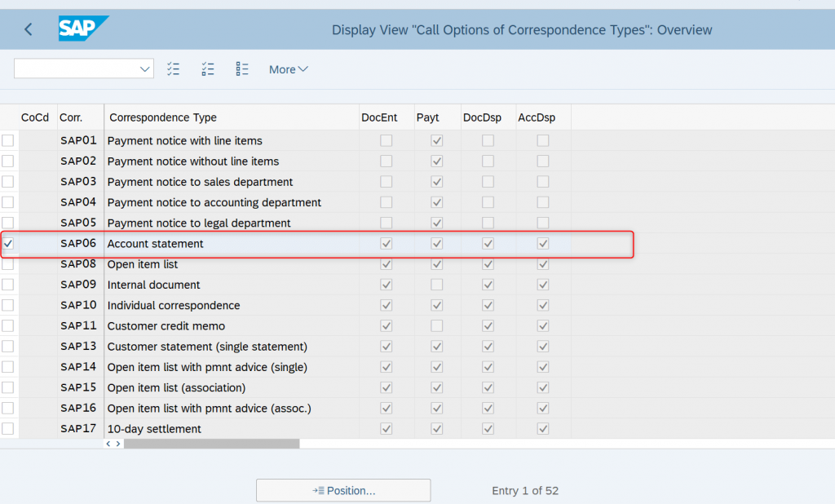Image resolution: width=835 pixels, height=504 pixels.
Task: Go back using the left arrow
Action: [29, 29]
